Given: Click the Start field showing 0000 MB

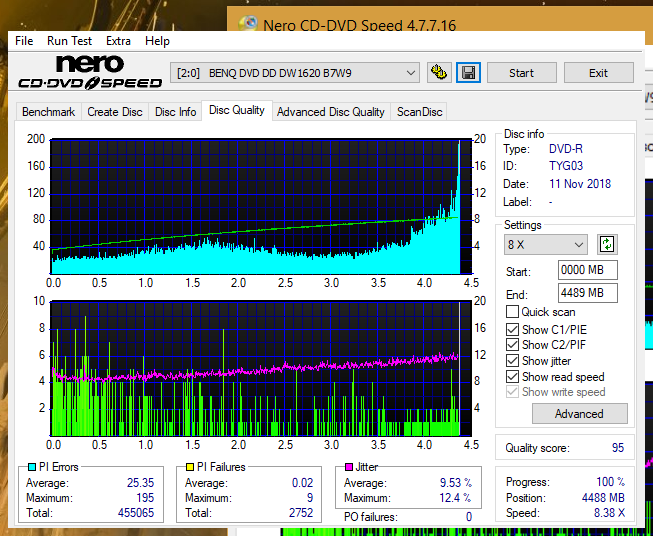Looking at the screenshot, I should [x=587, y=271].
